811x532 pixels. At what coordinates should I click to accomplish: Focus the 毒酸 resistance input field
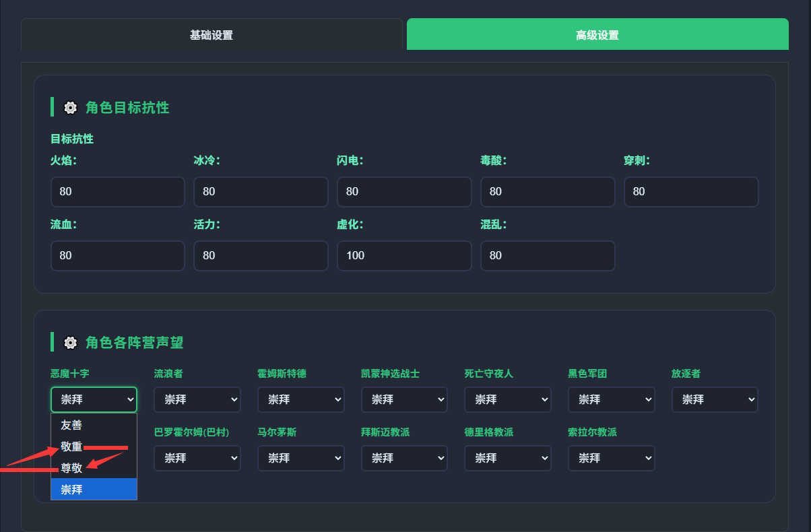548,192
